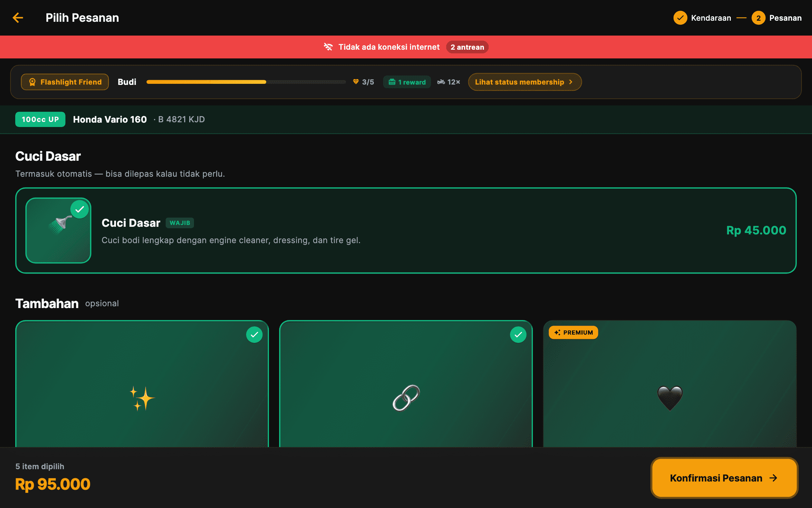Click the Kendaraan step checkmark icon
Screen dimensions: 812x508
(680, 18)
